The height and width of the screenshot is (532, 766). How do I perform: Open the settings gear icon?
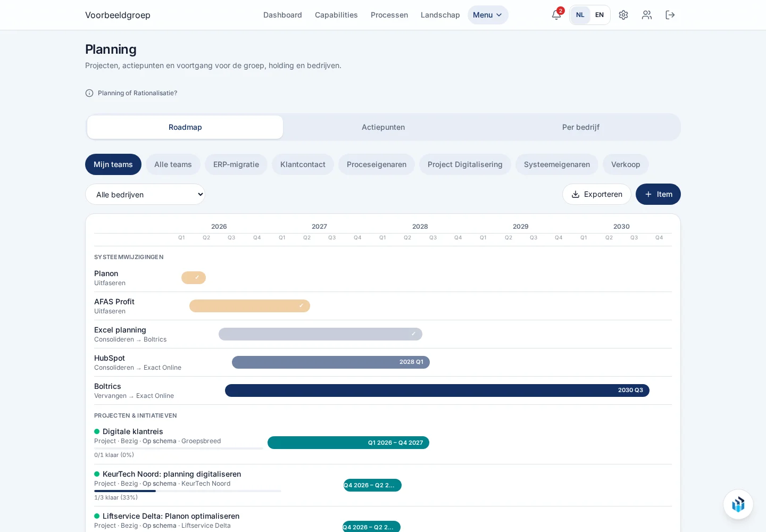623,15
